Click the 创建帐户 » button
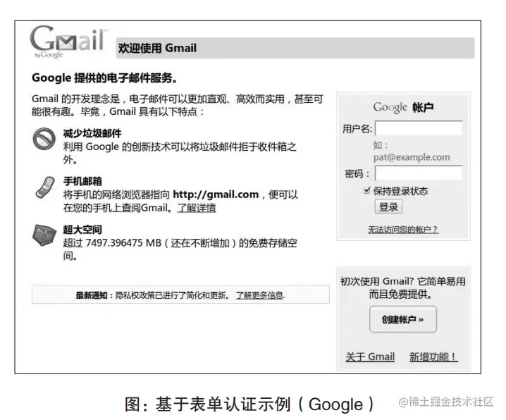The height and width of the screenshot is (420, 506). coord(403,319)
